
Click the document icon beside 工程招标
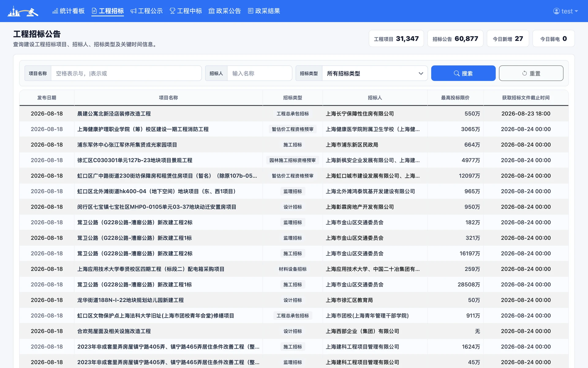click(x=94, y=11)
